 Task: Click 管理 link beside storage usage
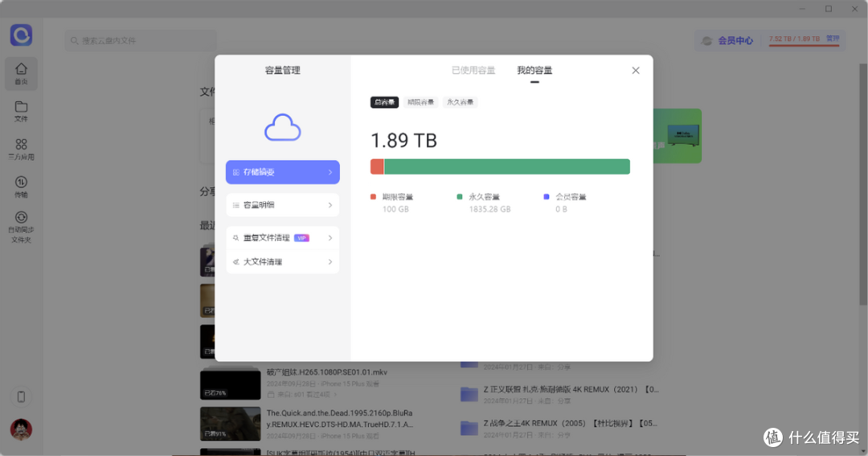[x=833, y=39]
